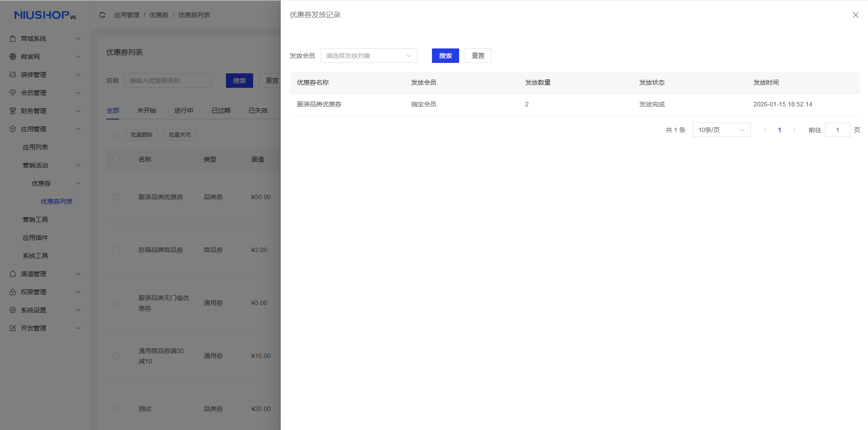Switch to the 进行中 tab

click(183, 110)
